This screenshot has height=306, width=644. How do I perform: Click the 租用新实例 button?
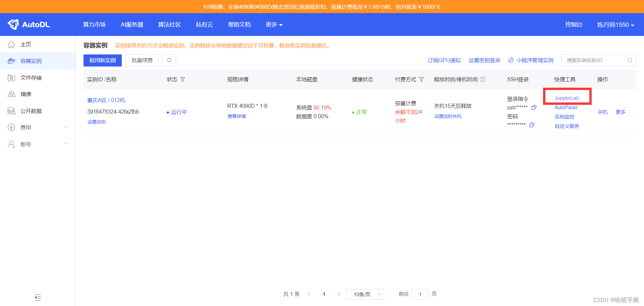coord(103,60)
